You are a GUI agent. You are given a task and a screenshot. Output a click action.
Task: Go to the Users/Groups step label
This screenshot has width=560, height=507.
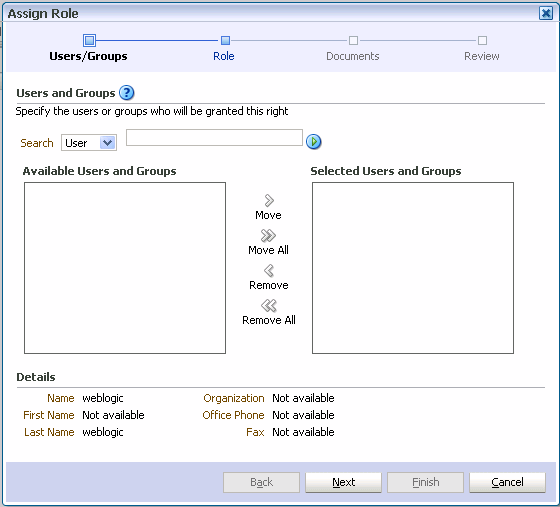(88, 56)
